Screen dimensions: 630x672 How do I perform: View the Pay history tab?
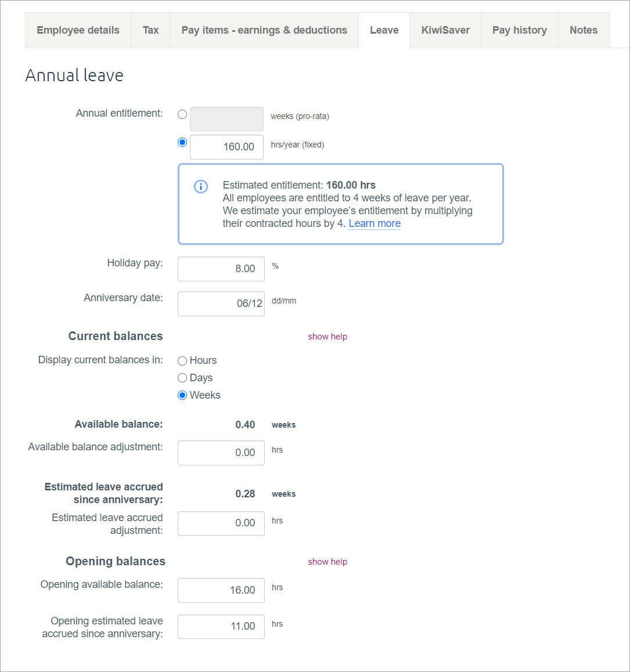coord(519,30)
